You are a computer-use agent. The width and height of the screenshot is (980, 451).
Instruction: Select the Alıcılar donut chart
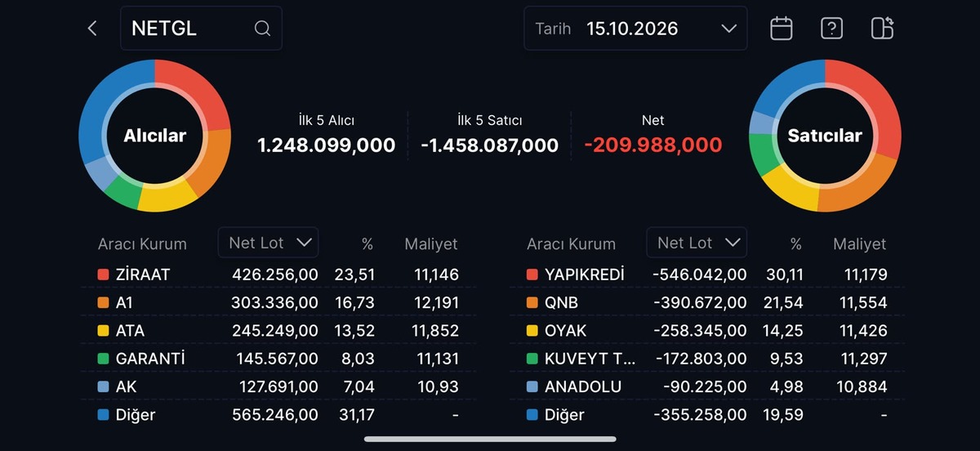(x=154, y=136)
